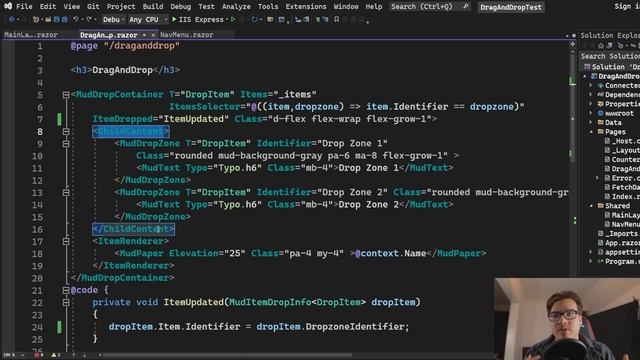Click the Visual Studio logo icon
Viewport: 640px width, 360px height.
pos(8,6)
